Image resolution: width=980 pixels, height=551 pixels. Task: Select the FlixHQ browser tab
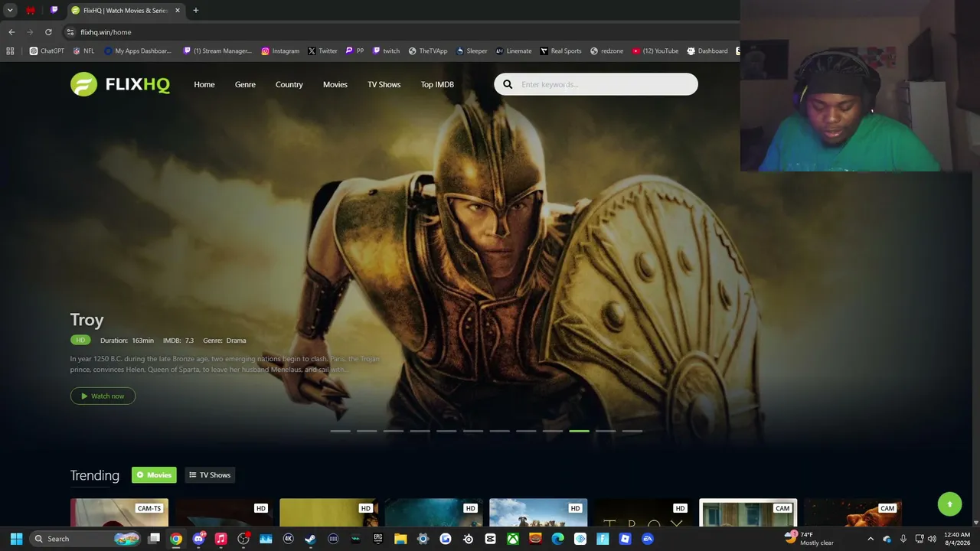click(125, 10)
